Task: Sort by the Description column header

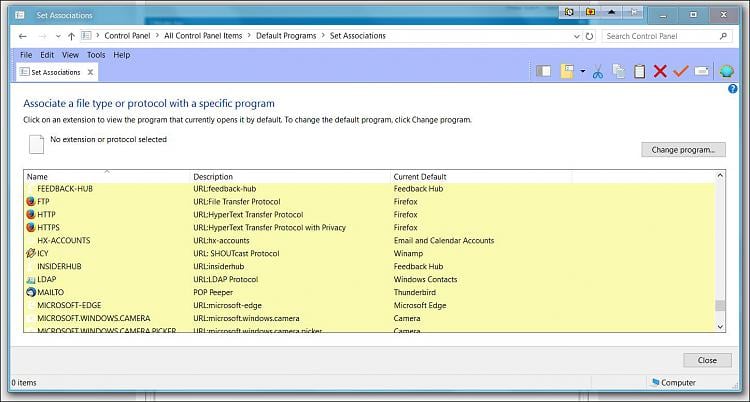Action: [291, 177]
